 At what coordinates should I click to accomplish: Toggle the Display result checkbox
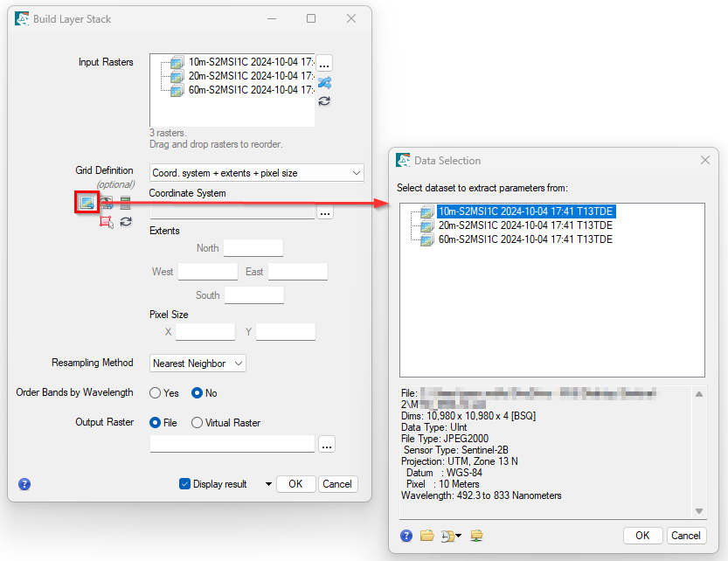[184, 484]
